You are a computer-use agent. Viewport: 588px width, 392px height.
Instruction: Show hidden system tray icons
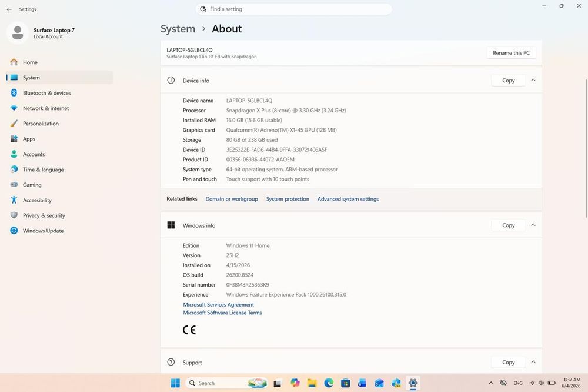coord(491,383)
